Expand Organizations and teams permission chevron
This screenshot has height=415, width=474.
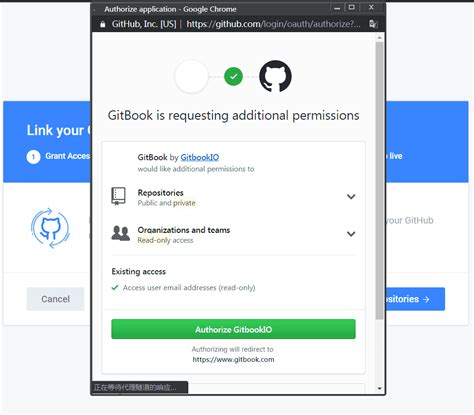tap(351, 234)
